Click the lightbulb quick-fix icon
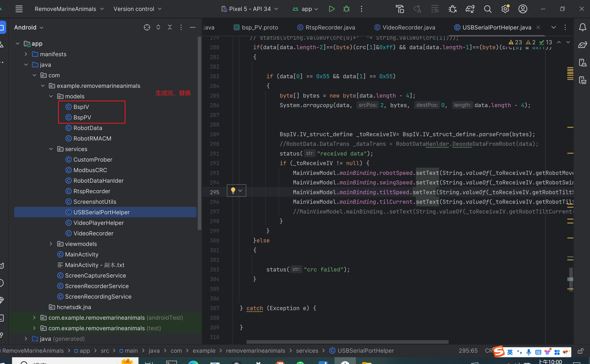 tap(233, 191)
